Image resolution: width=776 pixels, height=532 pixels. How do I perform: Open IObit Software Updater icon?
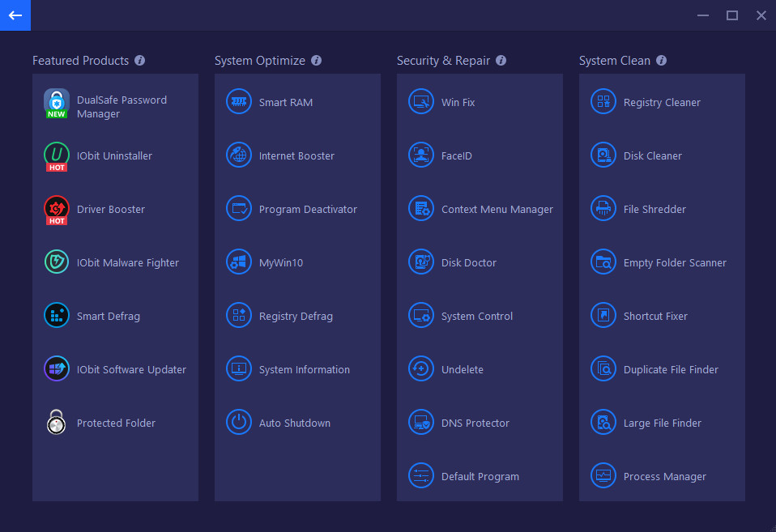coord(57,368)
